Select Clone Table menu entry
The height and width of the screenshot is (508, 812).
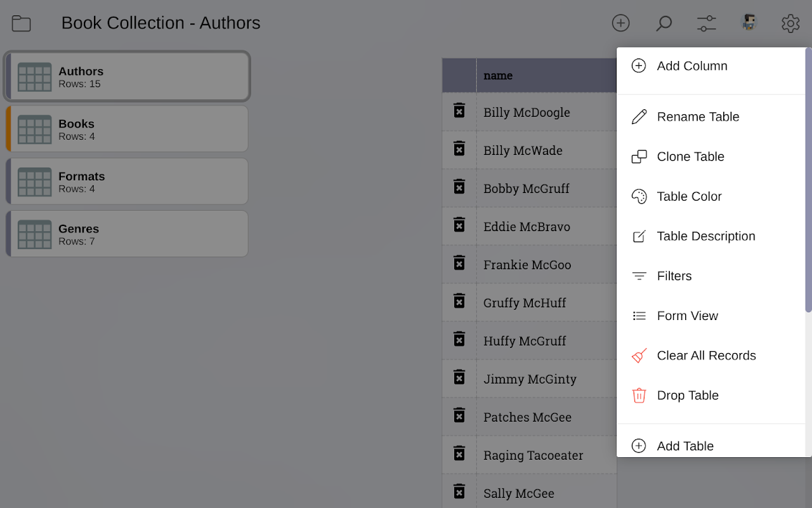[x=690, y=157]
